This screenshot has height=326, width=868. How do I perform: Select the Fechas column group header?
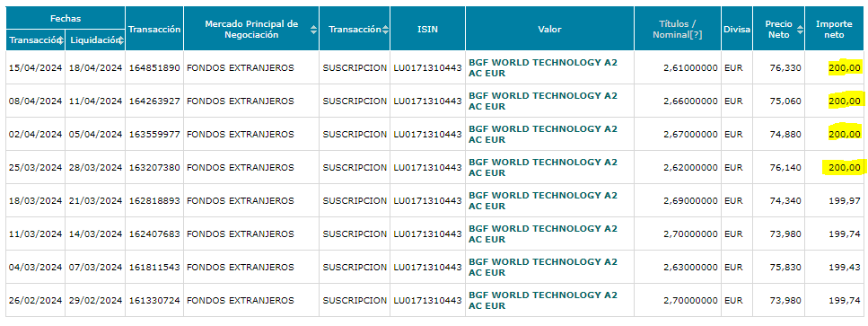pyautogui.click(x=66, y=18)
